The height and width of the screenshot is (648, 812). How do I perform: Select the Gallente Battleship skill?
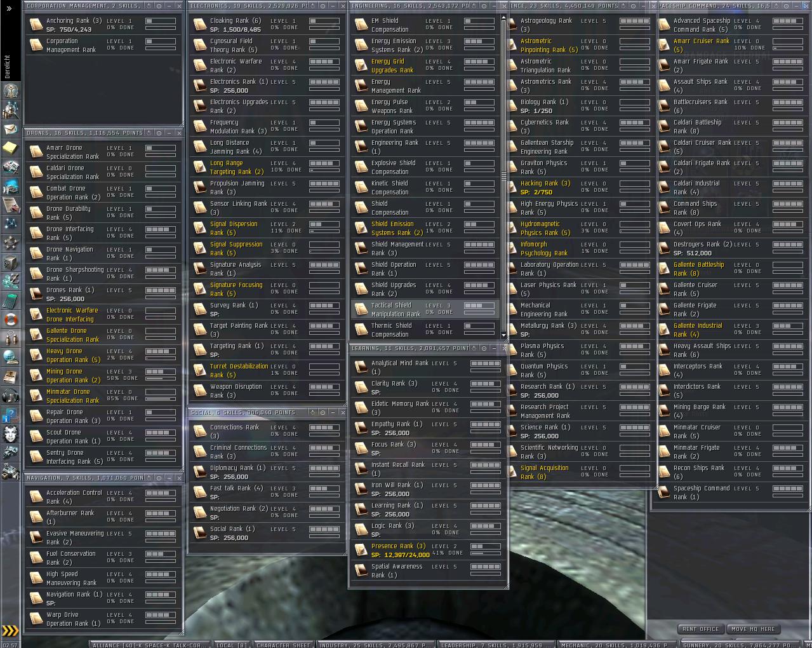tap(731, 269)
